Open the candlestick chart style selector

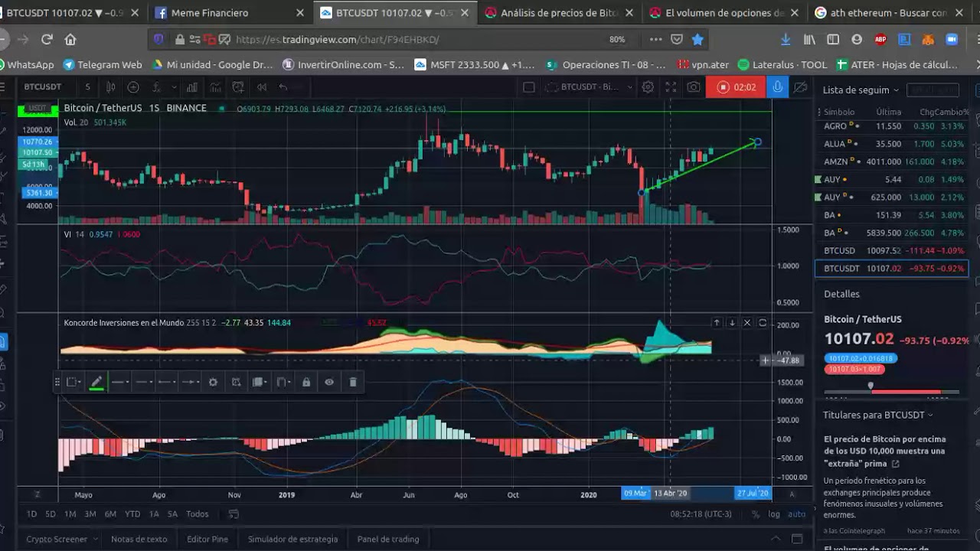pyautogui.click(x=111, y=87)
